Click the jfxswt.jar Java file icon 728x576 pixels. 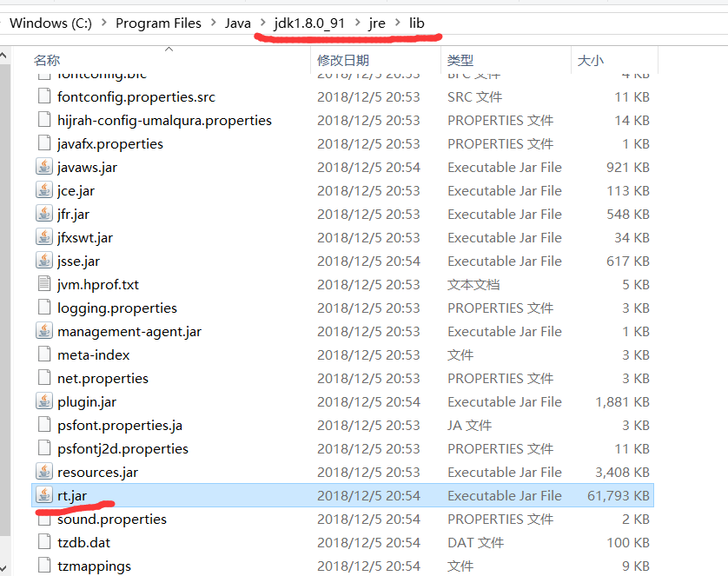44,237
